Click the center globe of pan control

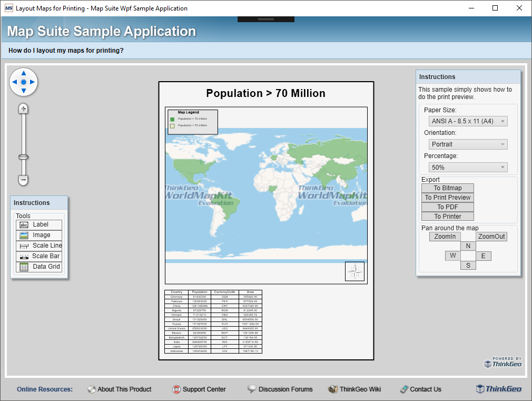tap(23, 82)
